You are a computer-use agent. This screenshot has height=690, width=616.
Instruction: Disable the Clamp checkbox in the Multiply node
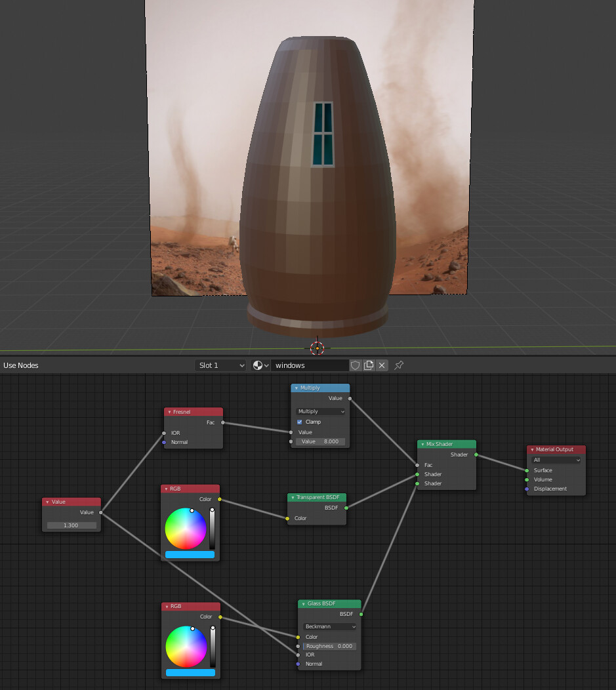pyautogui.click(x=298, y=422)
